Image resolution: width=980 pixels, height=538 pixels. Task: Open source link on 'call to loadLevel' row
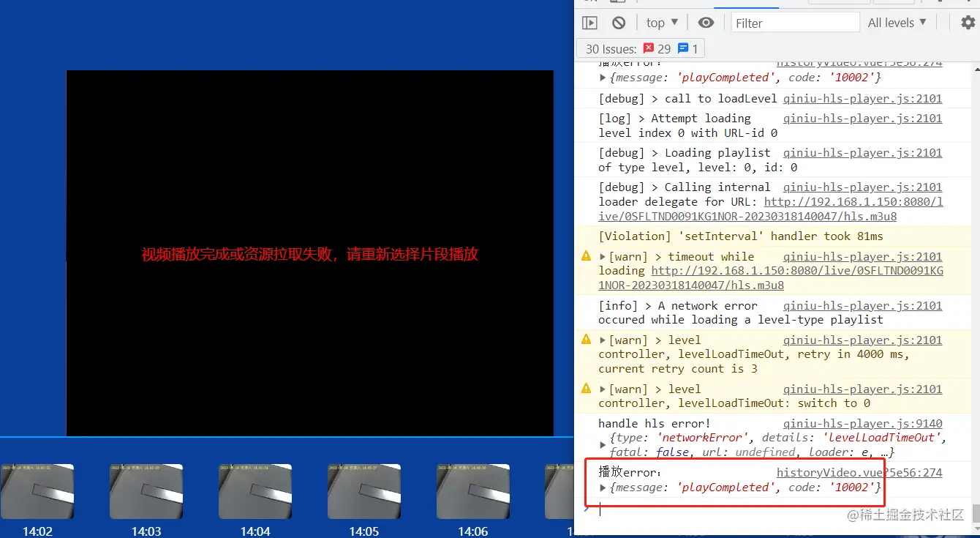coord(862,99)
